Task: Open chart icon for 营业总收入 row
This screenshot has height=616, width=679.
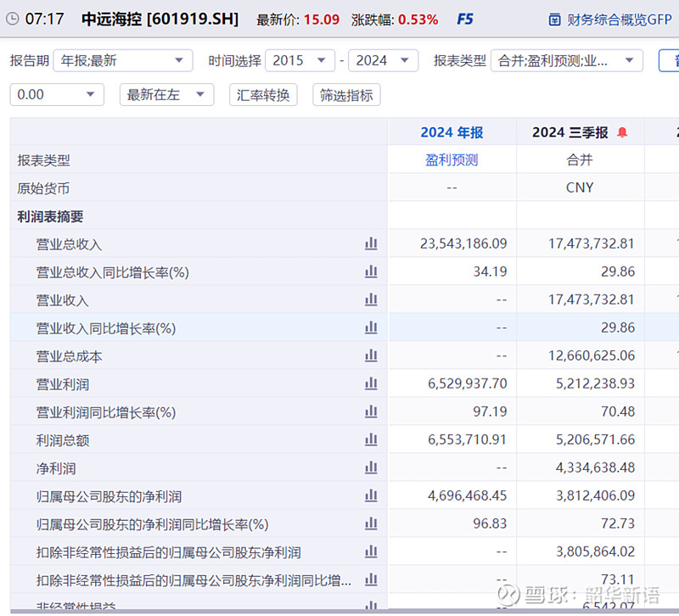Action: tap(371, 244)
